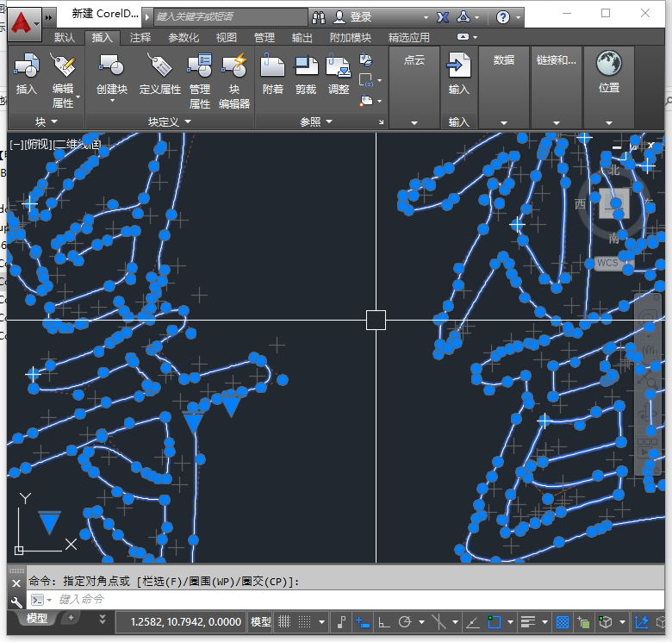Click the Autodesk A360 triangle icon

[464, 17]
